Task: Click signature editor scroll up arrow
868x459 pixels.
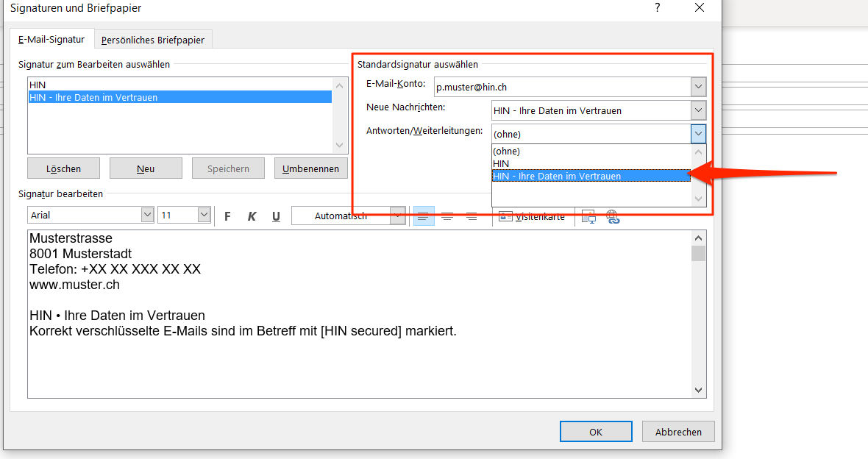Action: [x=698, y=238]
